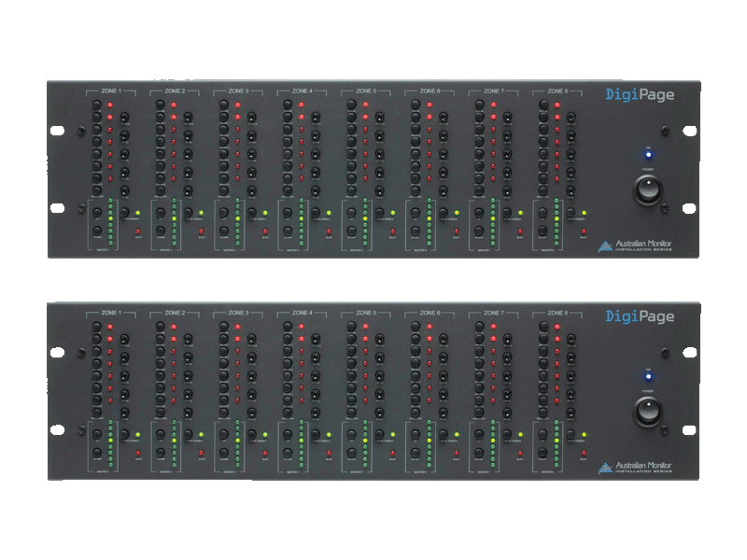Click the Australian Monitor triangle logo, upper unit
This screenshot has height=560, width=747.
coord(605,246)
